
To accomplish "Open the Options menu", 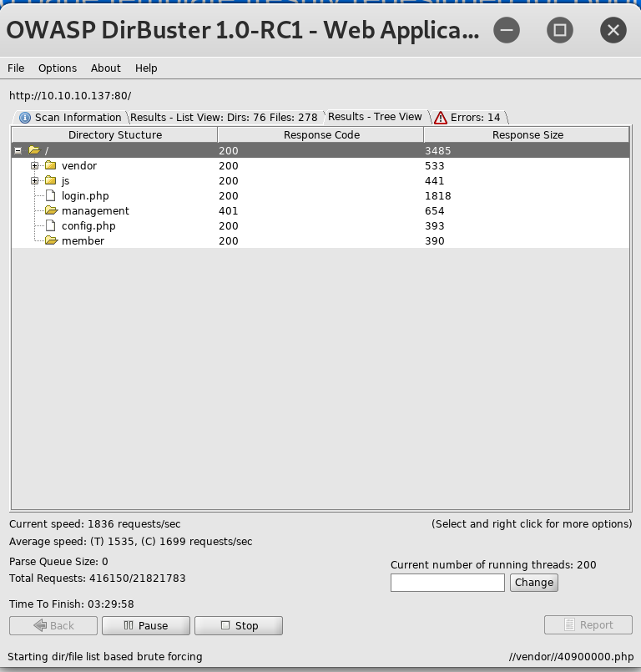I will point(58,68).
